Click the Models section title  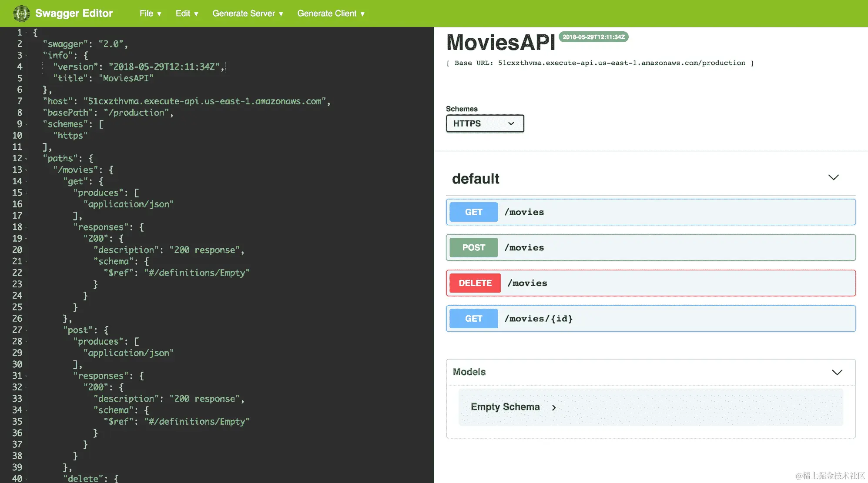(469, 372)
